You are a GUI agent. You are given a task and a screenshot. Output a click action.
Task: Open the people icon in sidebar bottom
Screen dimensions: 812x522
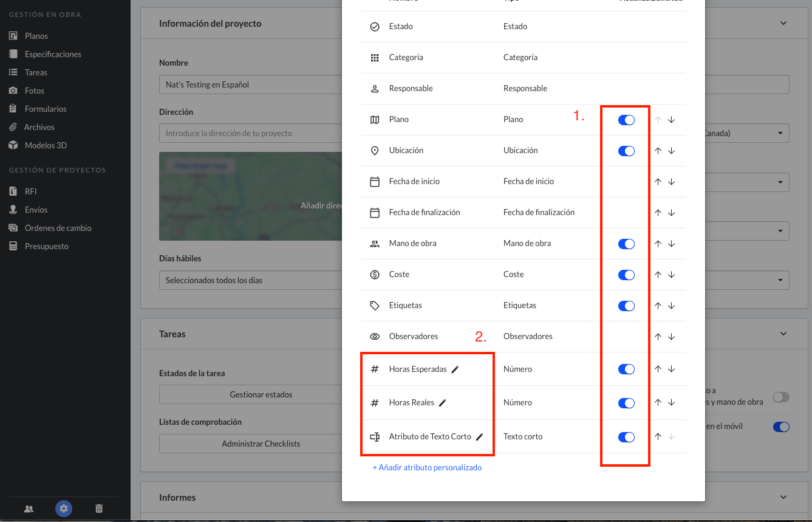coord(29,509)
